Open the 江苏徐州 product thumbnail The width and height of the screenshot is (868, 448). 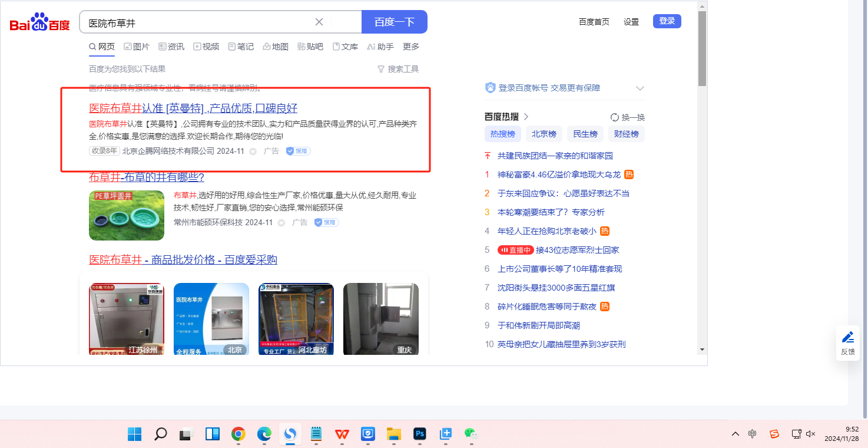127,319
